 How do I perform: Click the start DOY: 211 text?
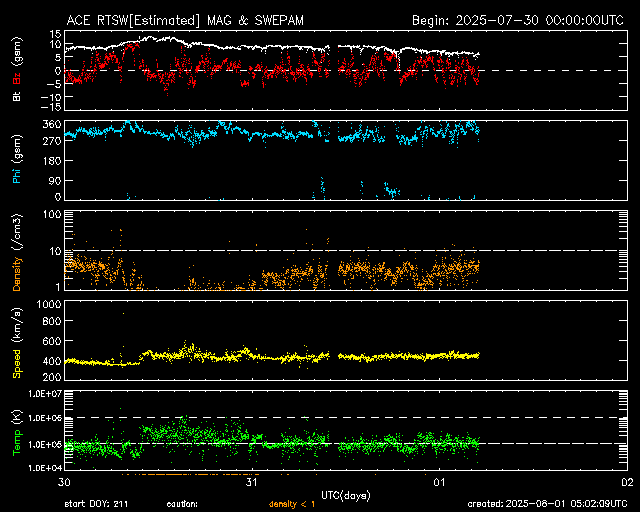[x=95, y=504]
